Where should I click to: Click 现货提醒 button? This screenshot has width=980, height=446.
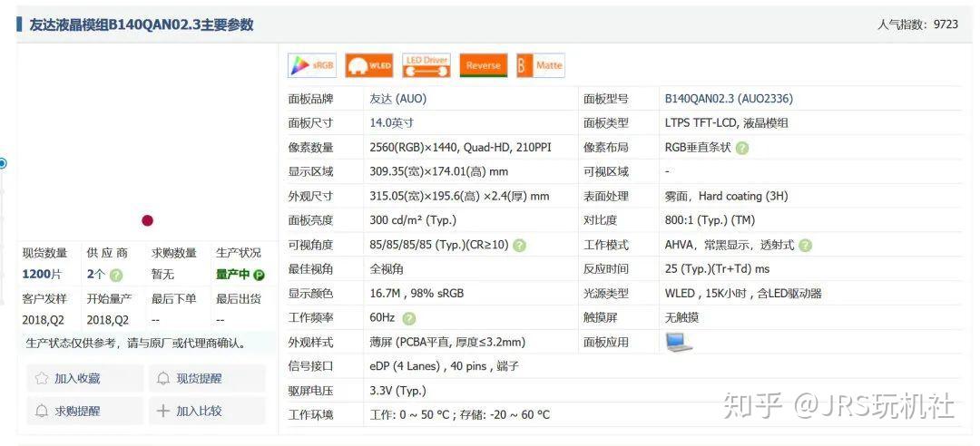coord(207,378)
